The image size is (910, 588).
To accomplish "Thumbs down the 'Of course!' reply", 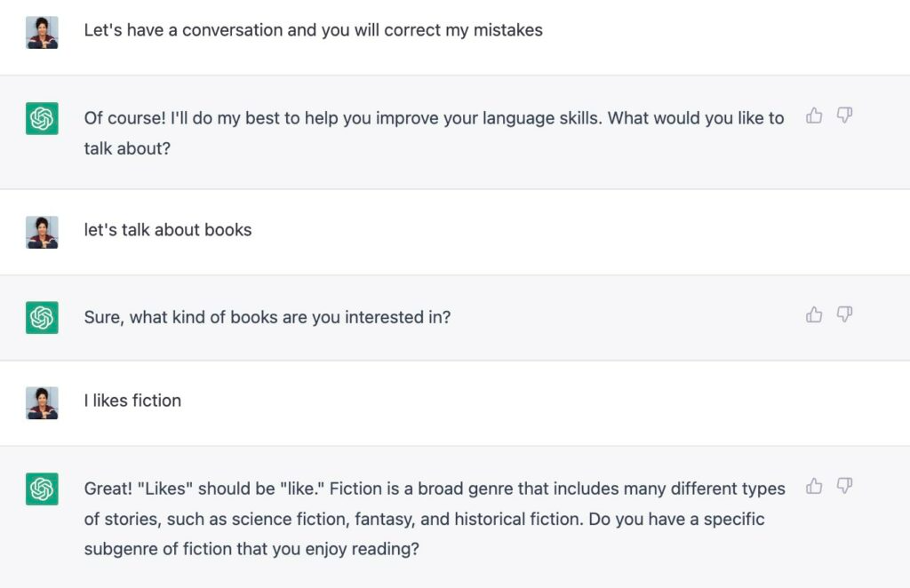I will (x=844, y=115).
